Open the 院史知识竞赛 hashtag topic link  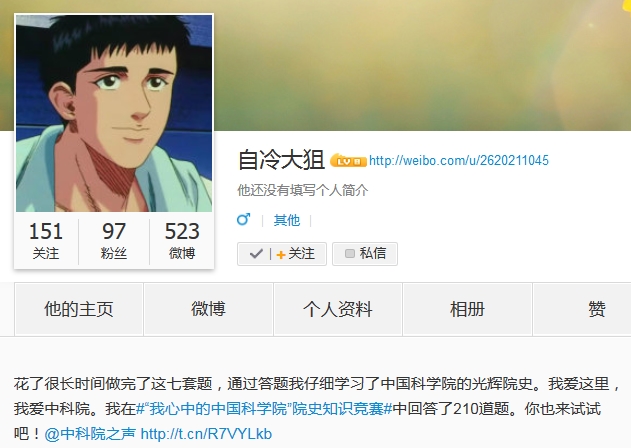point(264,409)
